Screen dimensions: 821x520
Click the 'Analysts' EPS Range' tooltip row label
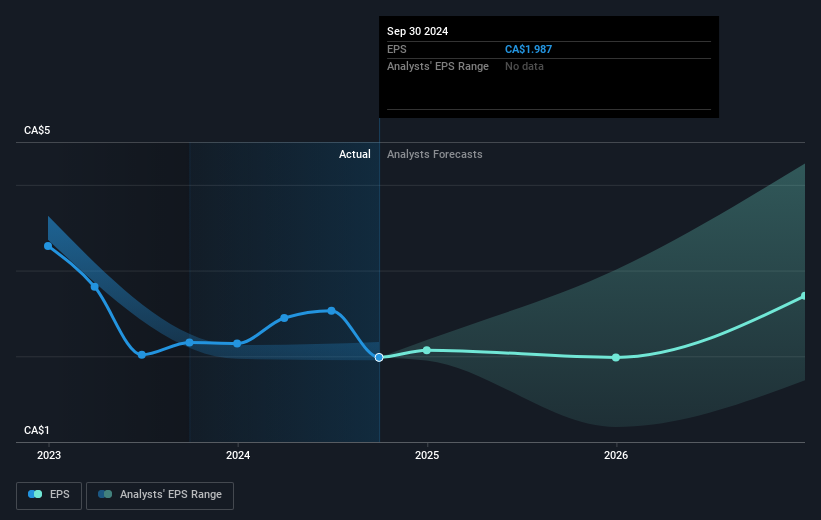[438, 67]
